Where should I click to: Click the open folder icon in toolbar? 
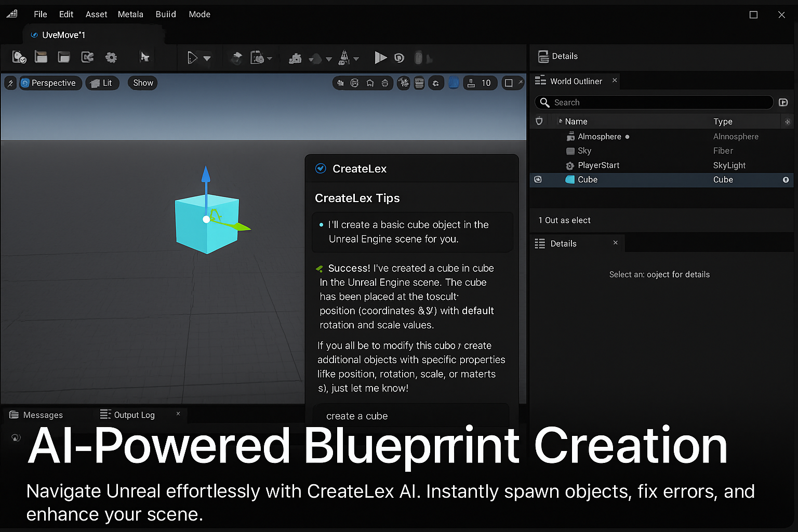tap(41, 57)
